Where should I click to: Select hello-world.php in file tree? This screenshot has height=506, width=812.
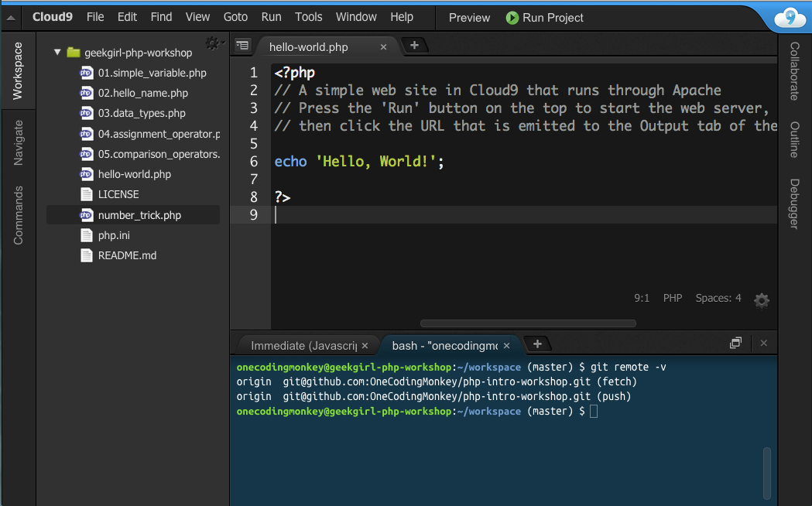tap(135, 174)
